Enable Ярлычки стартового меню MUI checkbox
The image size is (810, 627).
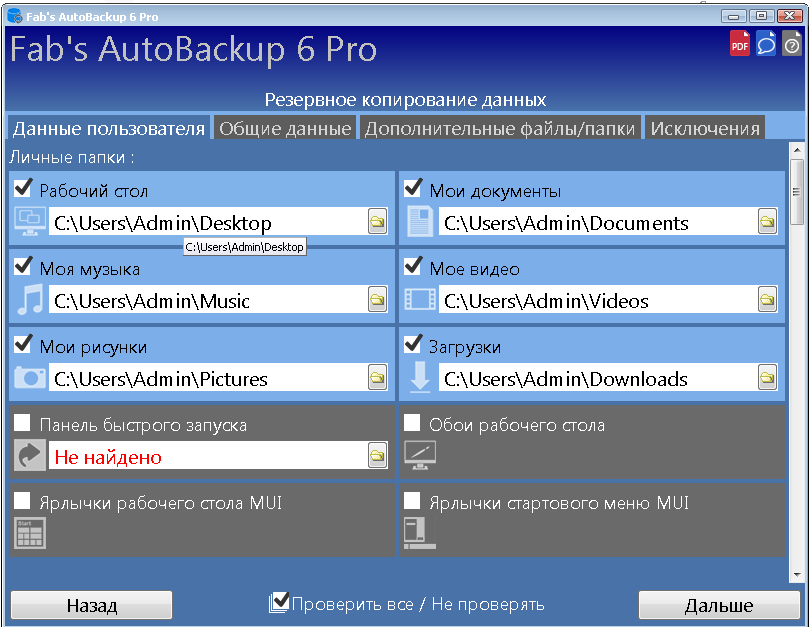coord(412,500)
